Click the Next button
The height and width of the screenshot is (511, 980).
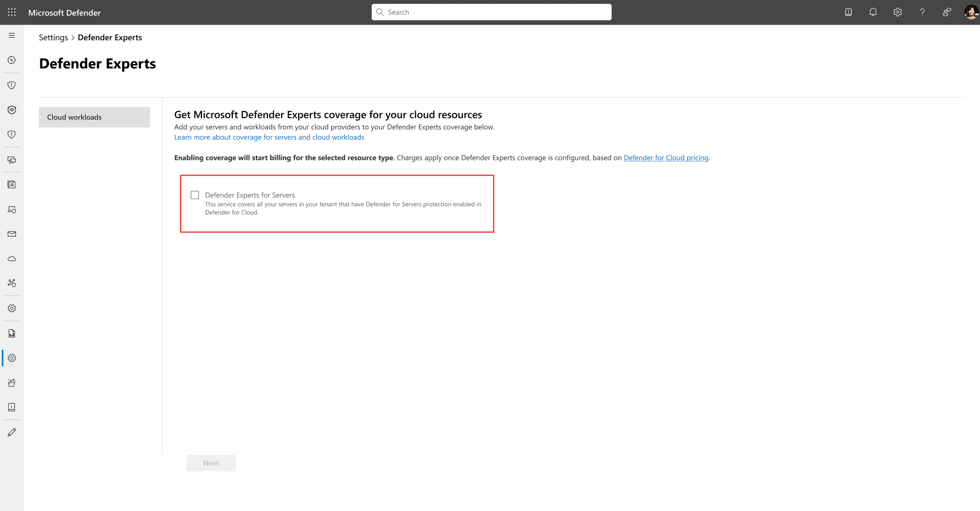[211, 463]
